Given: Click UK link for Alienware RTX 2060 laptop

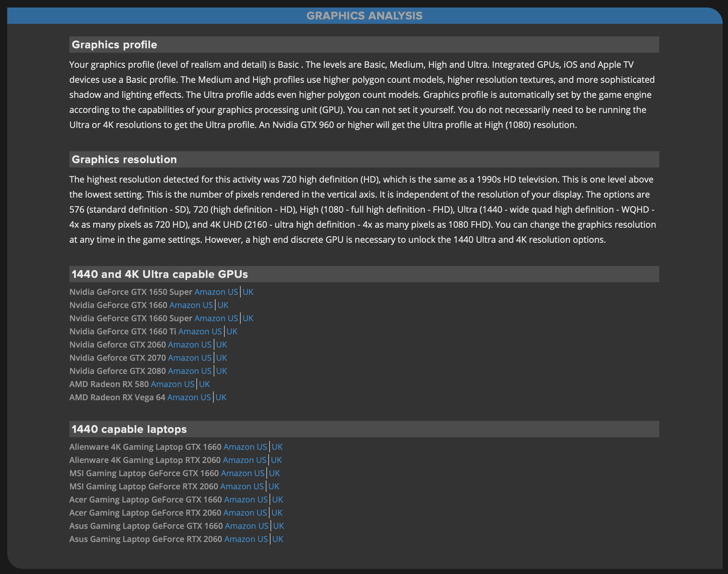Looking at the screenshot, I should tap(276, 460).
